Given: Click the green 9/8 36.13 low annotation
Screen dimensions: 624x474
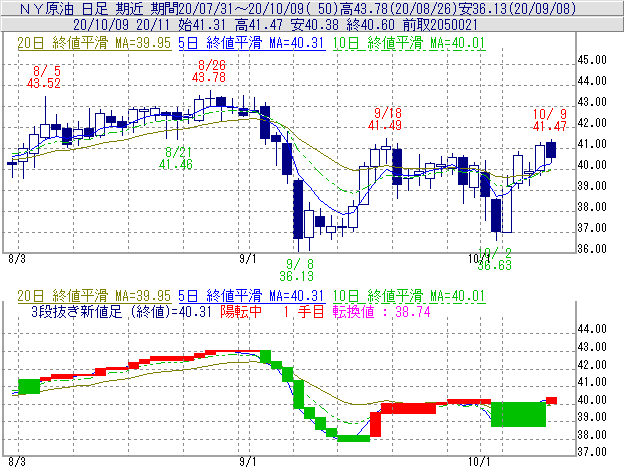Looking at the screenshot, I should tap(296, 270).
